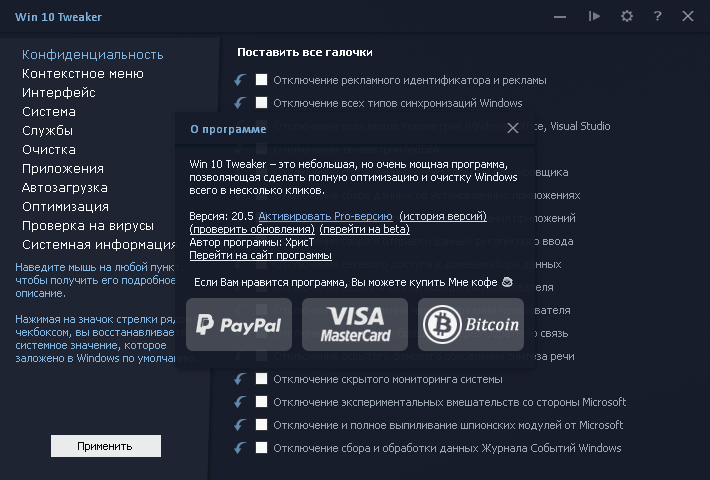Open the Система section
This screenshot has width=710, height=480.
point(49,112)
